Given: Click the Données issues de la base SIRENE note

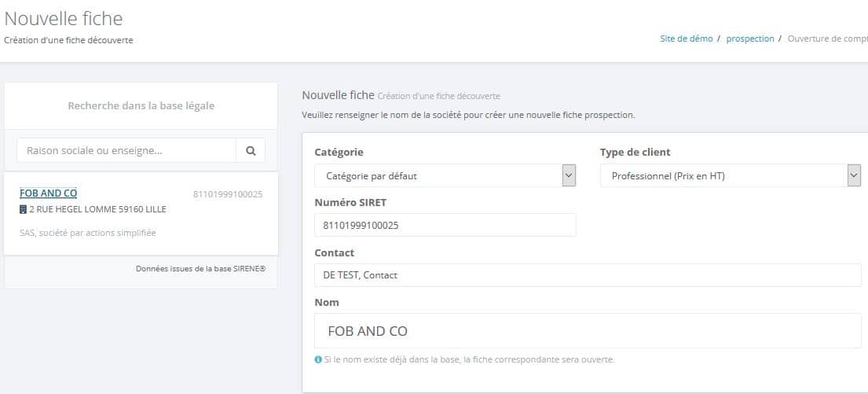Looking at the screenshot, I should [x=201, y=268].
